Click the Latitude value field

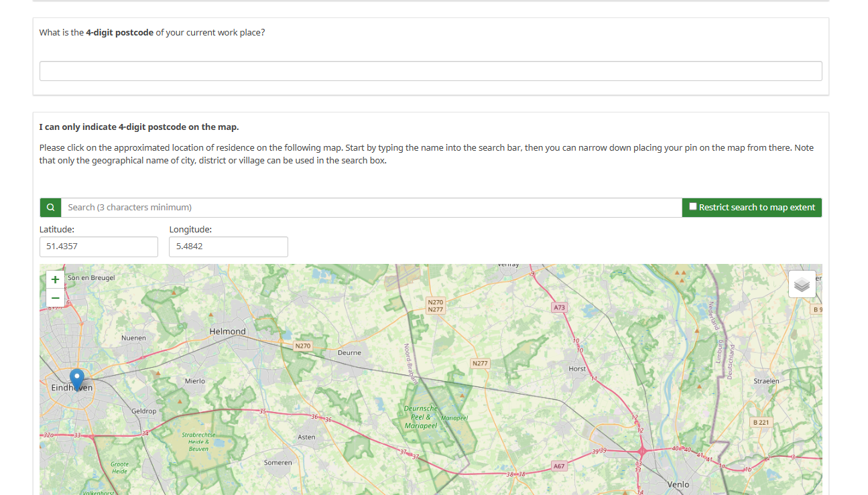[x=99, y=246]
